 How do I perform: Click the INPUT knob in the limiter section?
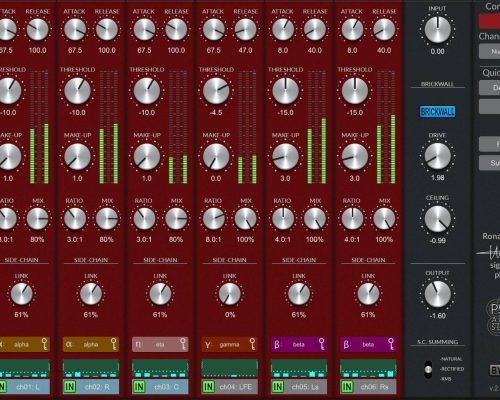click(437, 29)
